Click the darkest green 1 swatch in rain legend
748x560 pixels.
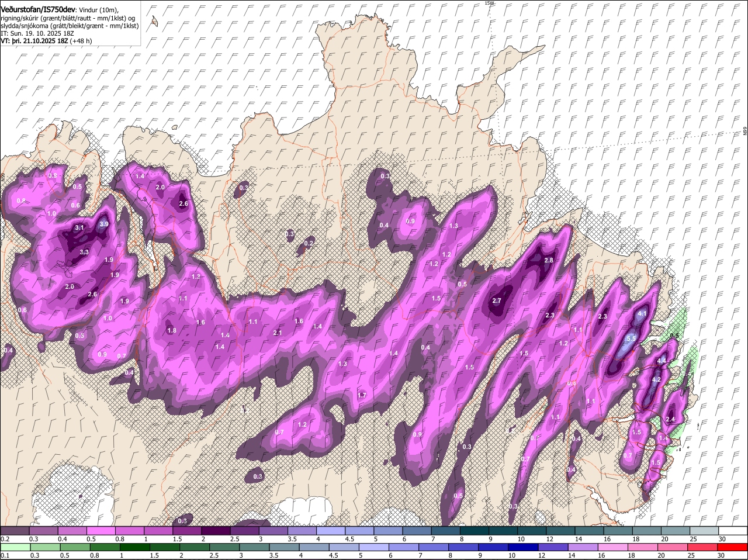[x=134, y=547]
